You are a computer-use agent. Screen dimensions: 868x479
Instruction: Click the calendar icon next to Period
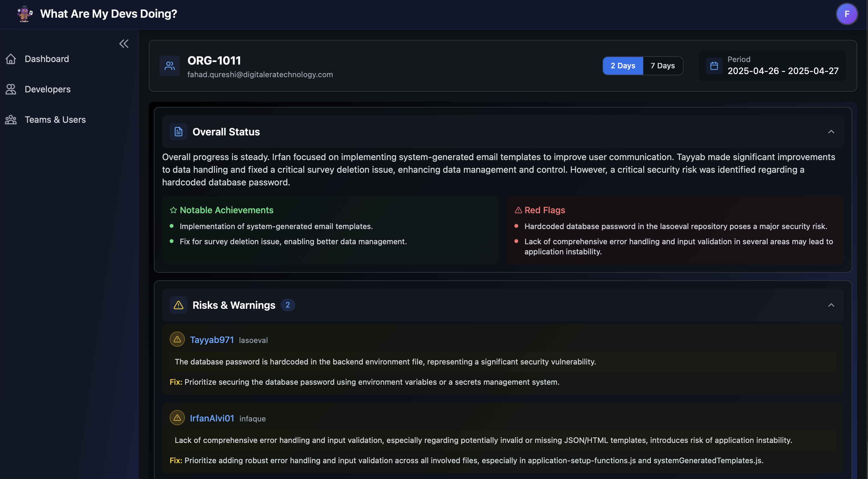(714, 66)
